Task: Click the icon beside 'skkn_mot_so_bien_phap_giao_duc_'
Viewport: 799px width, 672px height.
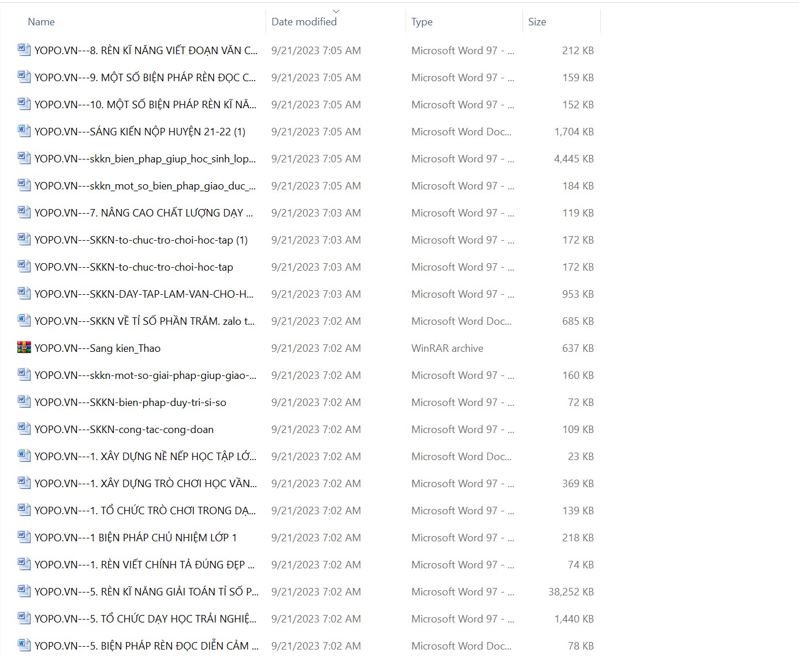Action: (24, 185)
